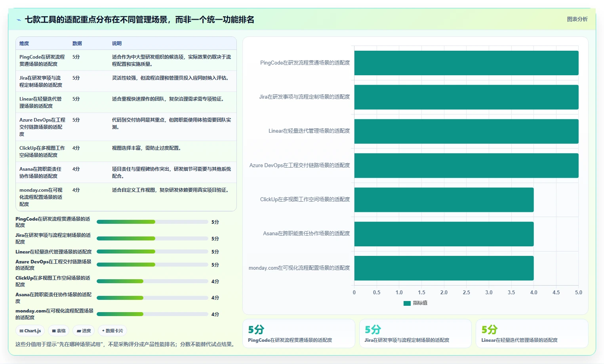Click the Chart.js tag chip
Viewport: 604px width, 364px height.
(x=30, y=331)
